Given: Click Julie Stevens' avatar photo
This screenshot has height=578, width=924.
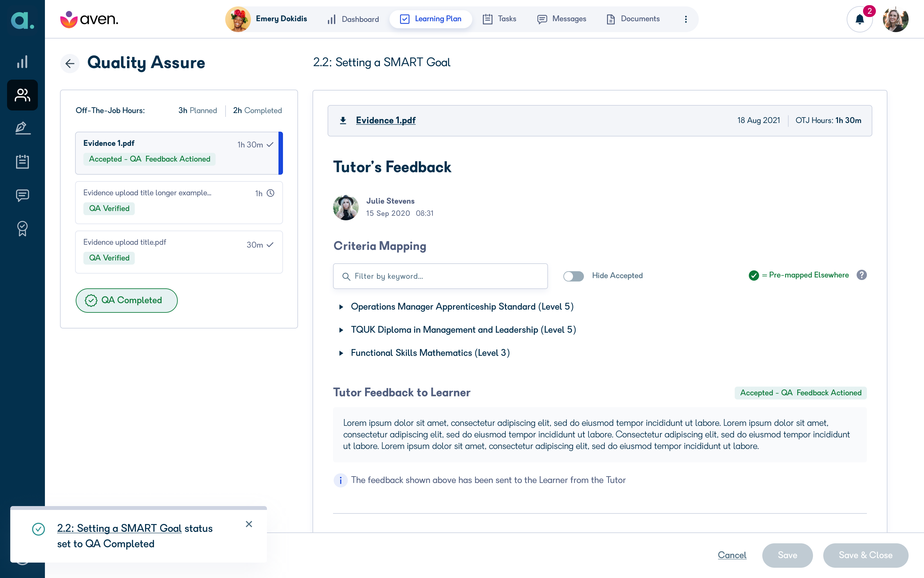Looking at the screenshot, I should point(346,207).
